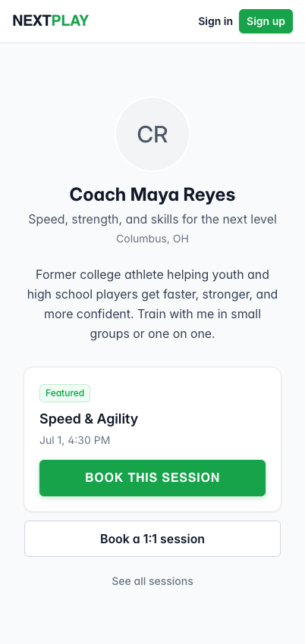Screen dimensions: 305x644
Task: Click the Speed & Agility session title
Action: (x=89, y=419)
